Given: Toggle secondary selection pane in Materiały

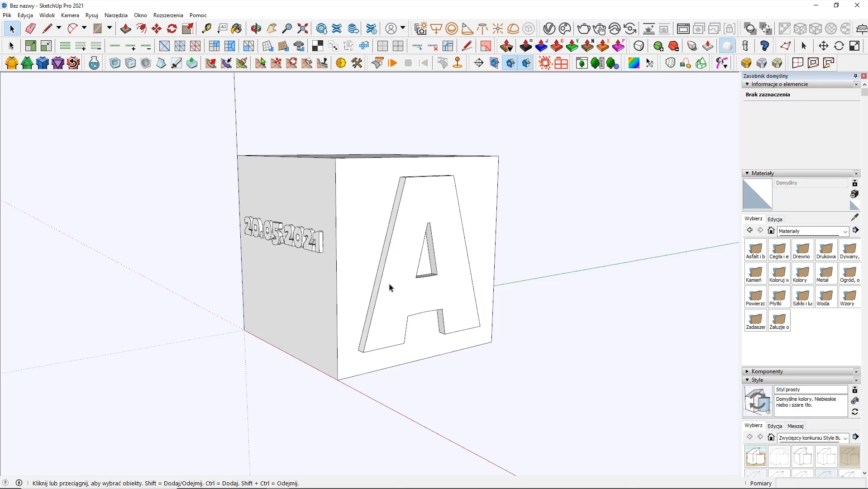Looking at the screenshot, I should tap(855, 183).
